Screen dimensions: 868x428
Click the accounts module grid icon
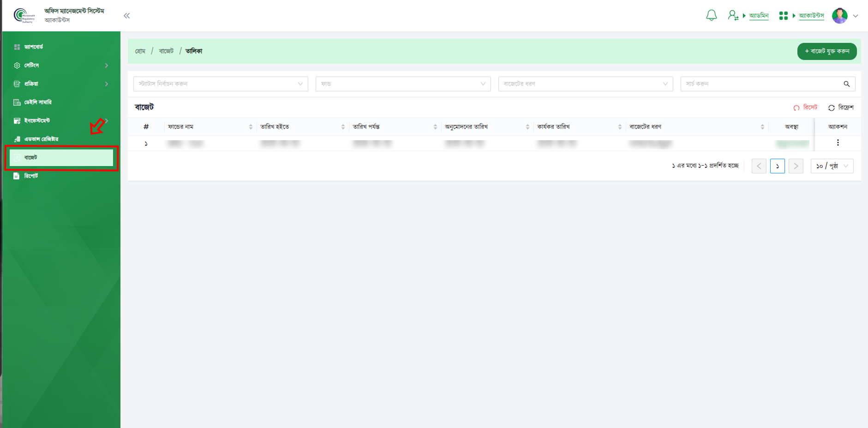[783, 16]
